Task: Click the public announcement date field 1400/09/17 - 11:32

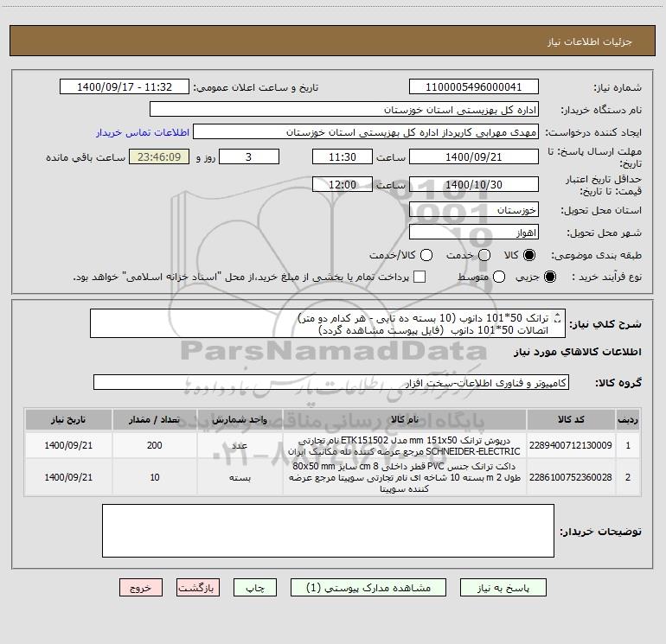Action: click(x=125, y=87)
